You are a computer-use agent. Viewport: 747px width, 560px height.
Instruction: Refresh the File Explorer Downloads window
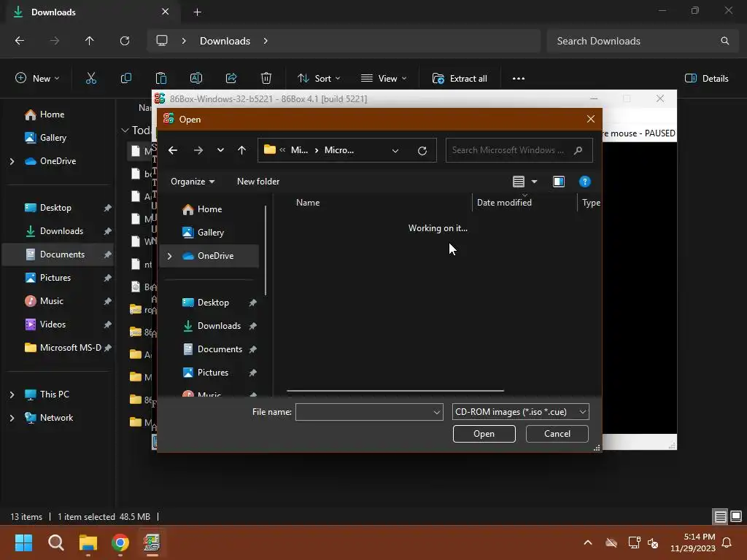125,41
